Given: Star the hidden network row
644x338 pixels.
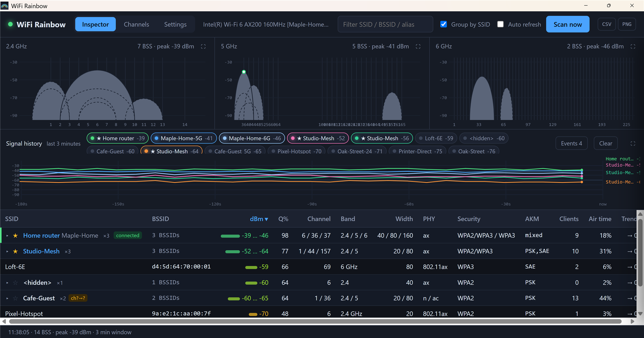Looking at the screenshot, I should click(15, 283).
